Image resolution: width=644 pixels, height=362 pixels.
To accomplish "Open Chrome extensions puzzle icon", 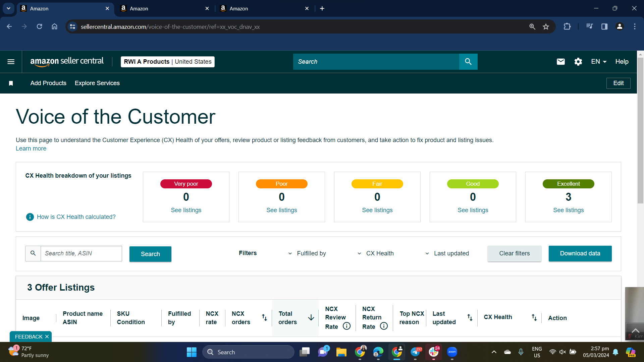I will pos(567,26).
